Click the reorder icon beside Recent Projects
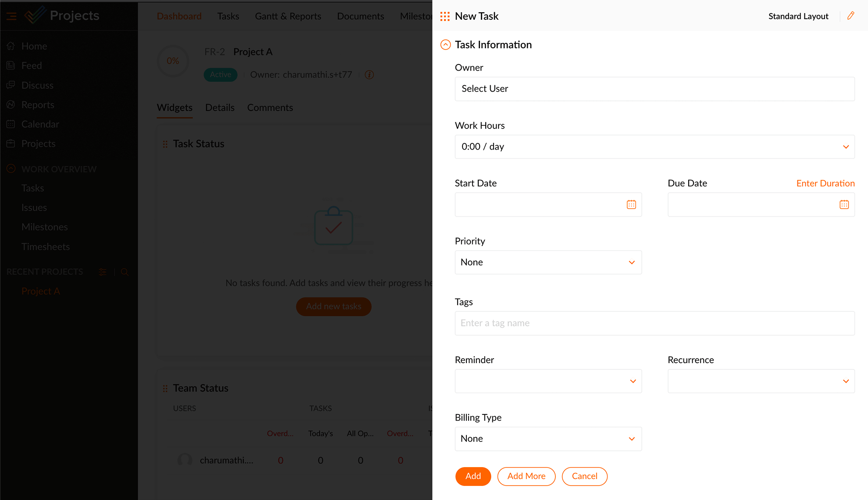 pyautogui.click(x=103, y=272)
